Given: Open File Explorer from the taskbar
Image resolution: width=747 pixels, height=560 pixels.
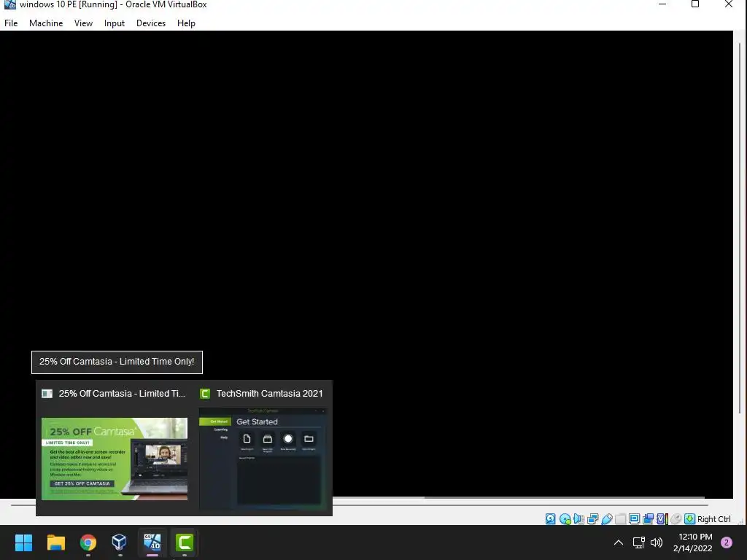Looking at the screenshot, I should [55, 542].
